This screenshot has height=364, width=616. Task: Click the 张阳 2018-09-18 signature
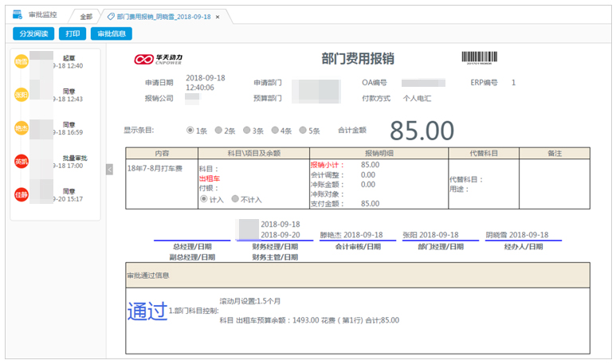pyautogui.click(x=430, y=235)
